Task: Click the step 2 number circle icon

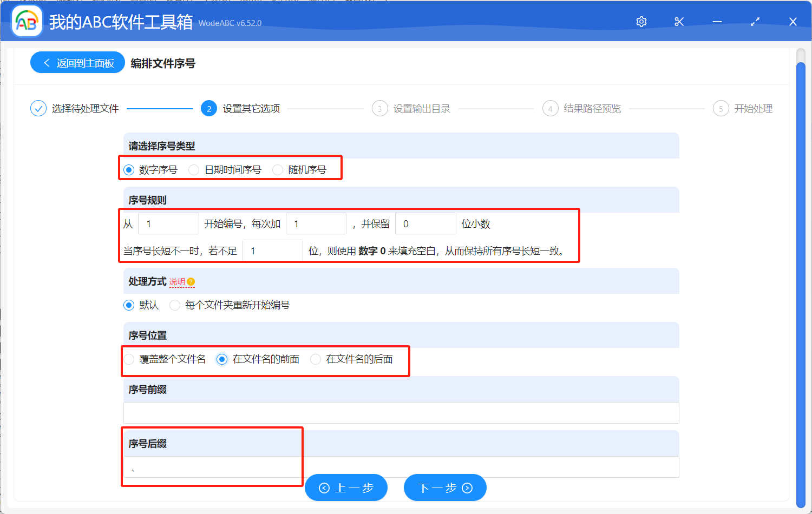Action: click(x=208, y=108)
